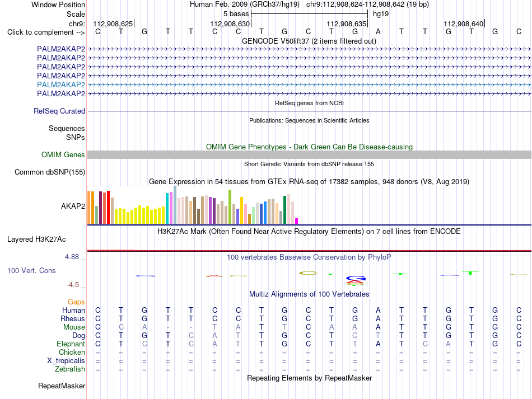Click the magenta bar ending the AKAP2 chart
Image resolution: width=532 pixels, height=399 pixels.
(297, 221)
